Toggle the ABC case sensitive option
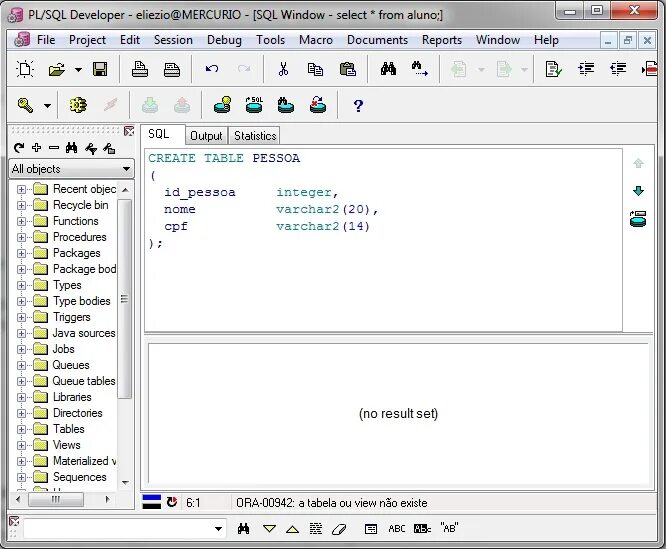The width and height of the screenshot is (666, 549). pyautogui.click(x=397, y=529)
